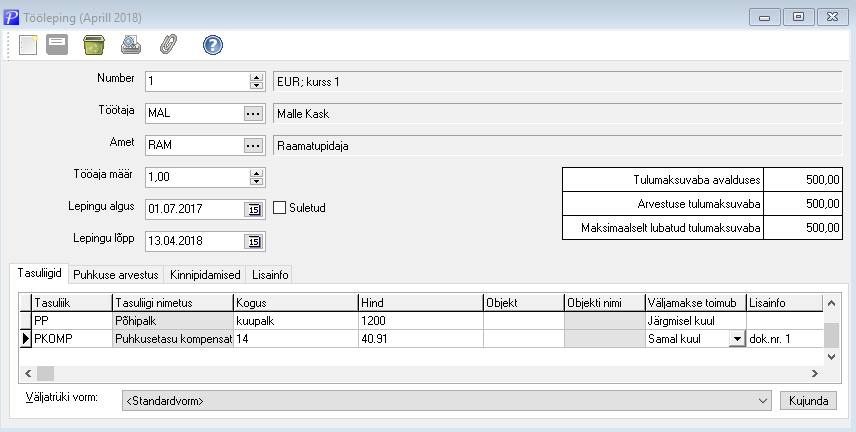856x432 pixels.
Task: Increase Tööaja määr with the up arrow
Action: 256,173
